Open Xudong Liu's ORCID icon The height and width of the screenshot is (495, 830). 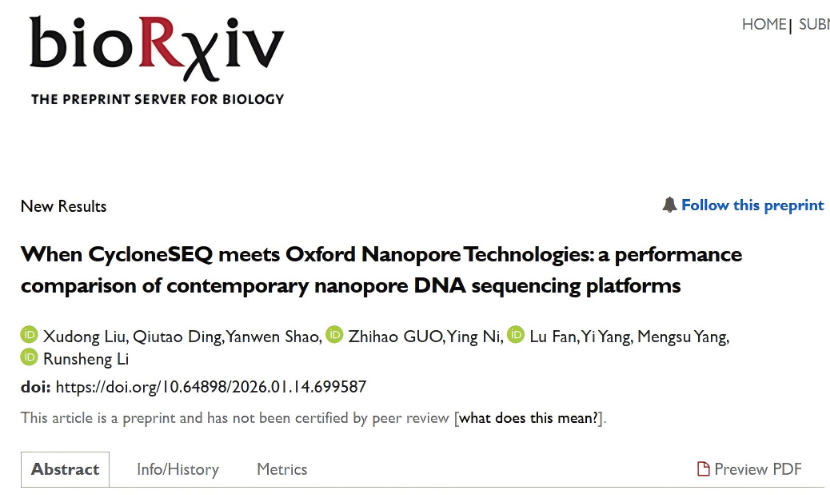[29, 336]
